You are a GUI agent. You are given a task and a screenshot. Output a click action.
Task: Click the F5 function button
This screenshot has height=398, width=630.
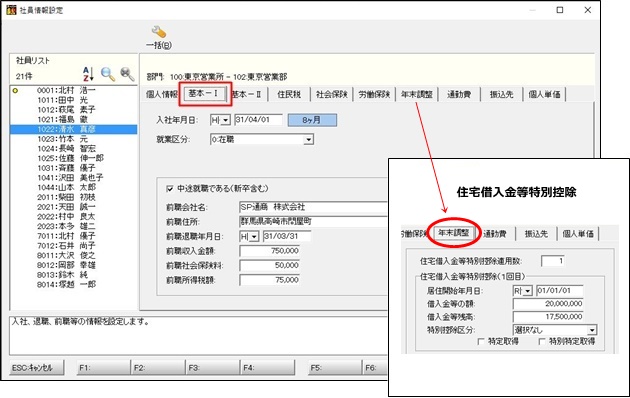(335, 367)
